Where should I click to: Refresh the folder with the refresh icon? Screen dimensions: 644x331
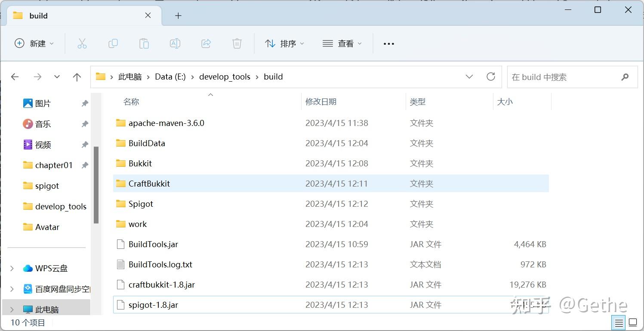tap(491, 77)
